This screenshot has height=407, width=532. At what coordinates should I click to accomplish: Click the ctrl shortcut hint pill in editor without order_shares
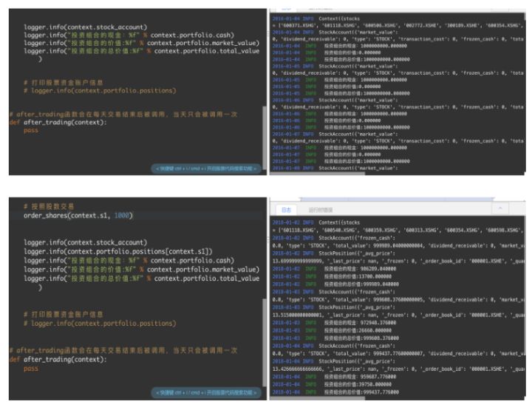(206, 168)
